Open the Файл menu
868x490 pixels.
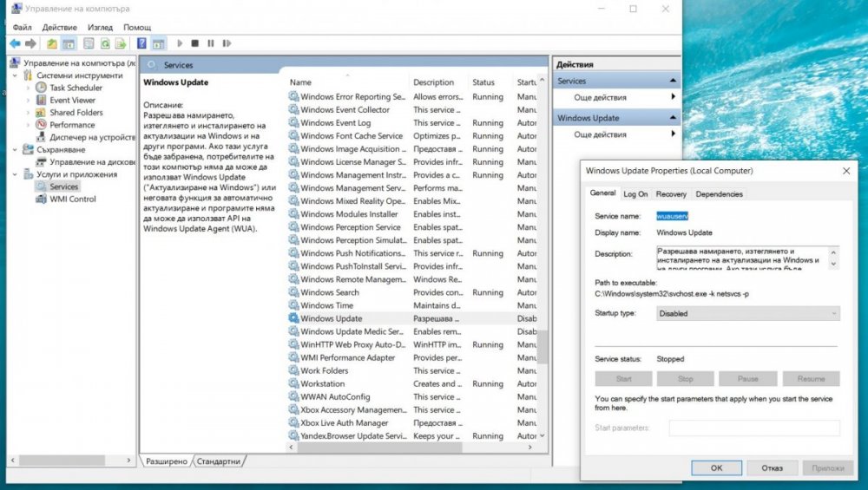pyautogui.click(x=23, y=27)
